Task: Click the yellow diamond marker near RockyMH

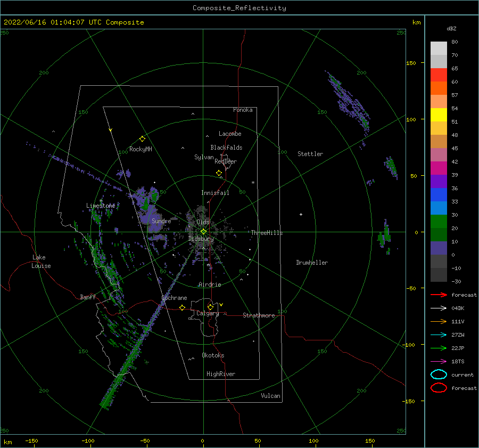Action: click(x=142, y=139)
